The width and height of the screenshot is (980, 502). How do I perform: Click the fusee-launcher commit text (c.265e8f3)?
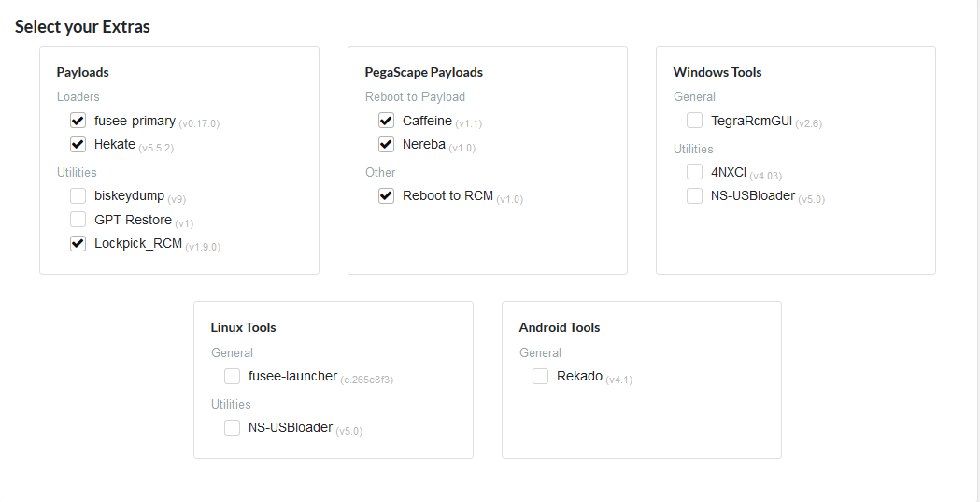367,380
